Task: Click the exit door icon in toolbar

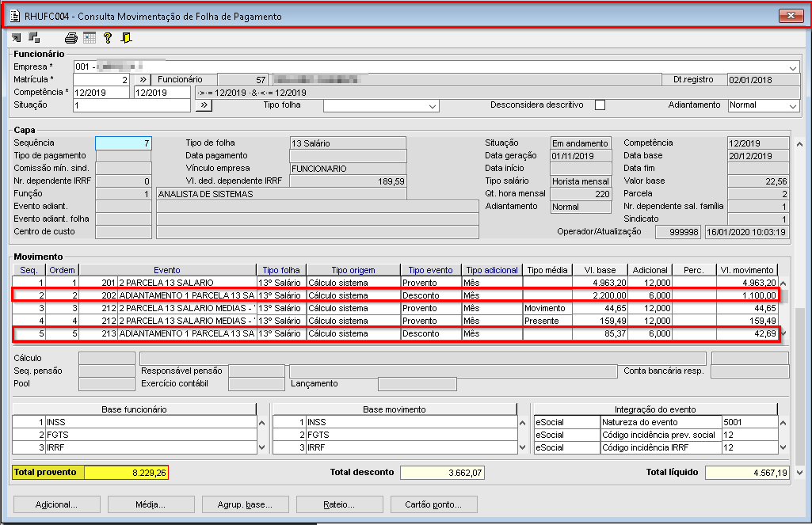Action: 126,37
